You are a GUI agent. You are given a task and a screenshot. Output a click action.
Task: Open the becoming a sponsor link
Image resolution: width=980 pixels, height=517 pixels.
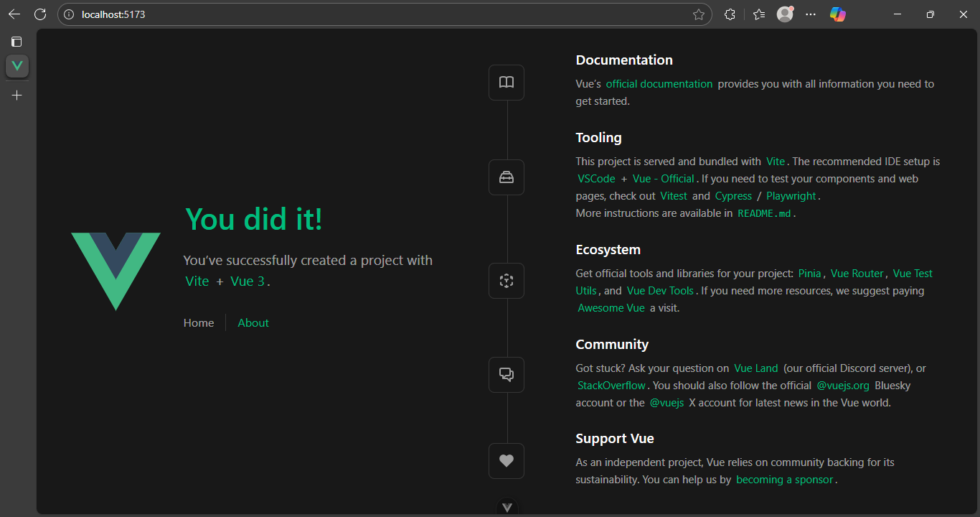pos(784,479)
